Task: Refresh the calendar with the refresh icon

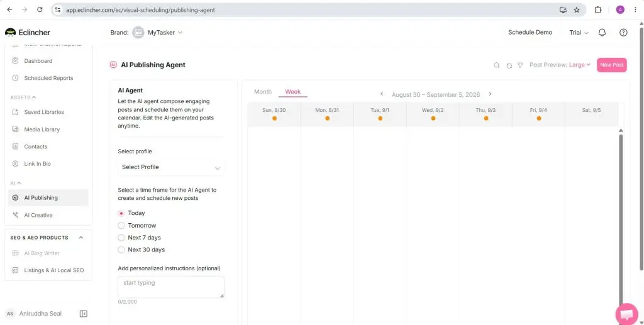Action: click(509, 65)
